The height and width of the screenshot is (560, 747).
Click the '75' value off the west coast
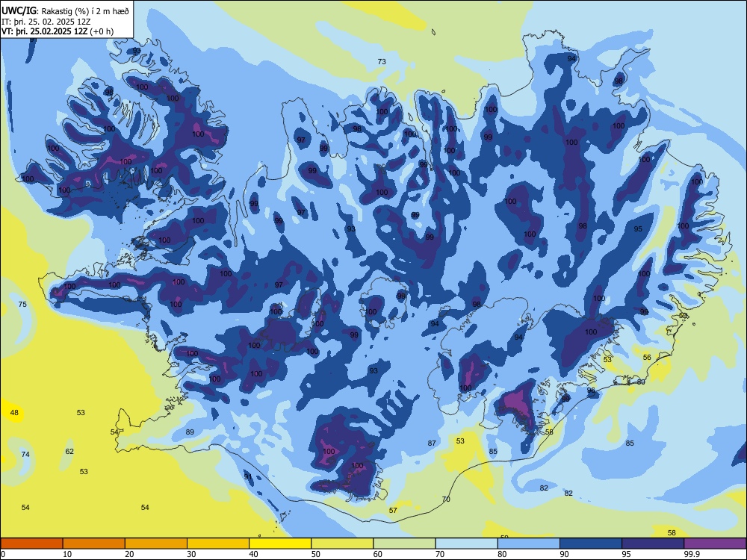click(22, 305)
